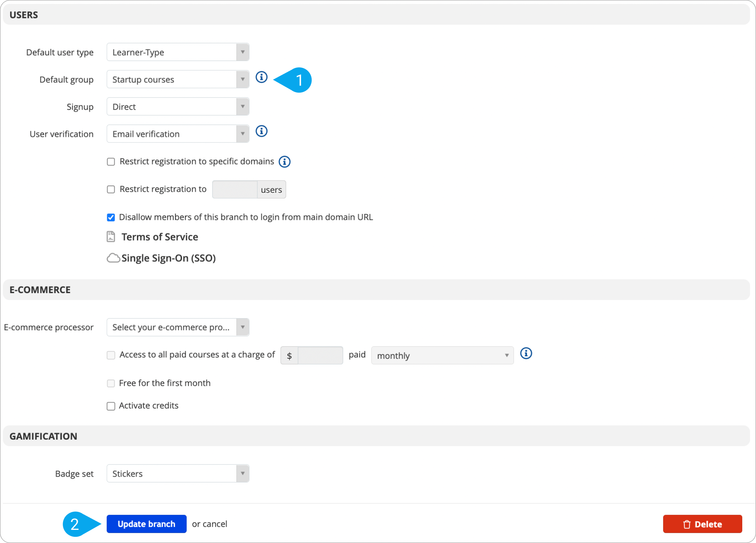Expand Terms of Service section
The image size is (756, 543).
tap(160, 237)
